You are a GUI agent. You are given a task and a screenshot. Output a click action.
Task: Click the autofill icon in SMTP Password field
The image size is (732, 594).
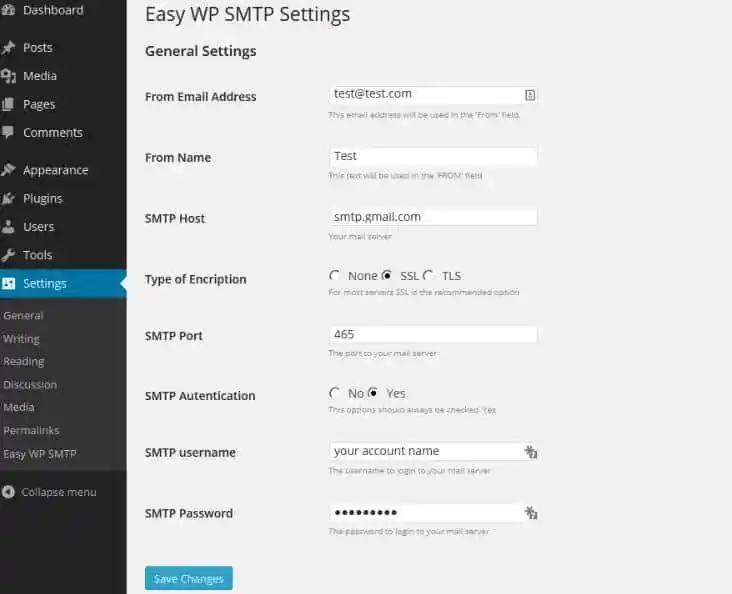pos(531,513)
